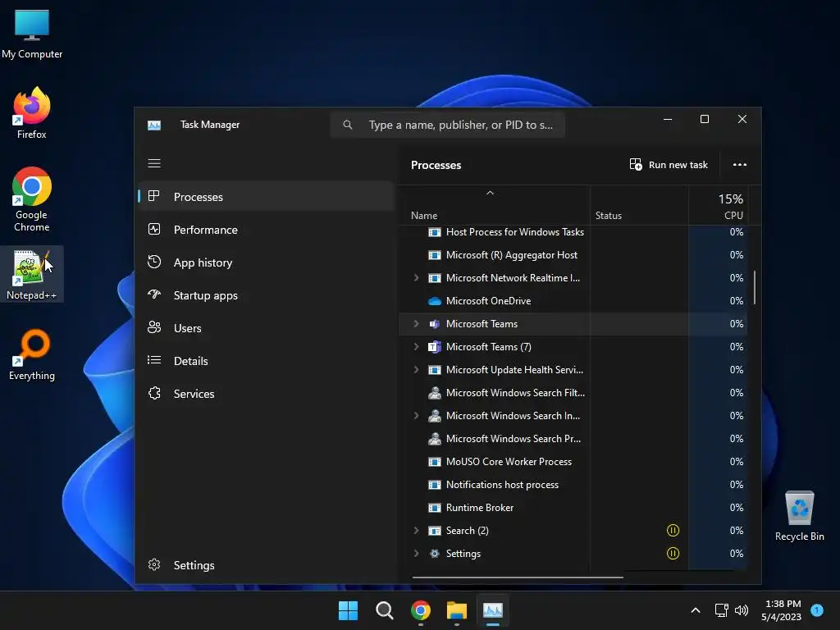Open the Services page
Screen dimensions: 840x630
(267, 394)
